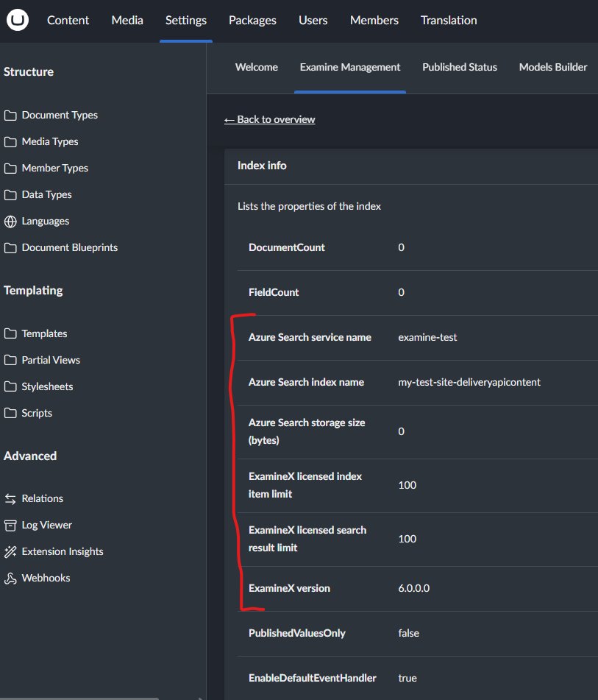The image size is (598, 700).
Task: Open the Languages tree item
Action: click(x=46, y=221)
